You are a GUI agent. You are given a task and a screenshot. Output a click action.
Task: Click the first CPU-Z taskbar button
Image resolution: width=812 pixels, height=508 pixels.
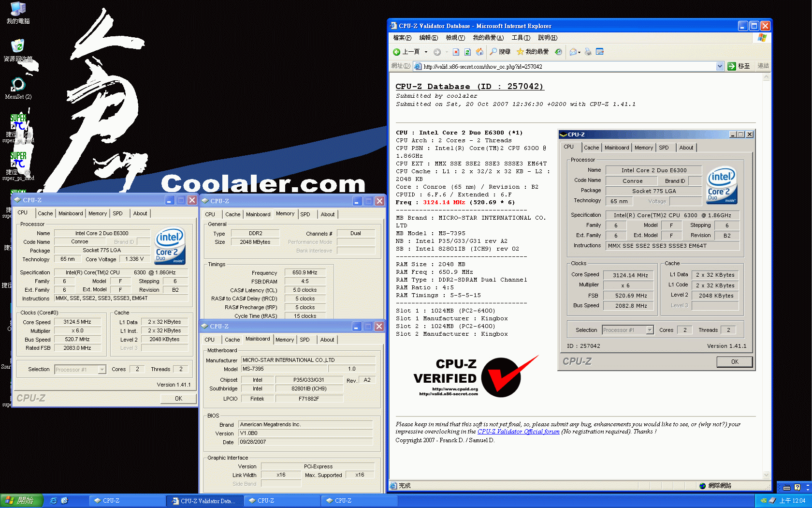click(128, 501)
